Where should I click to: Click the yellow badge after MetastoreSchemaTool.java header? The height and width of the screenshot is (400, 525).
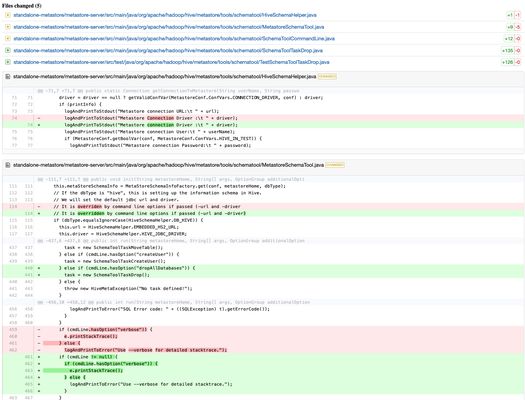[x=335, y=165]
